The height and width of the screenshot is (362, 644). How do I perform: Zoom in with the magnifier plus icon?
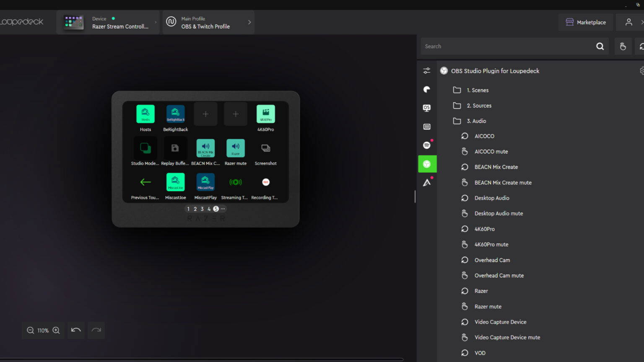(56, 330)
